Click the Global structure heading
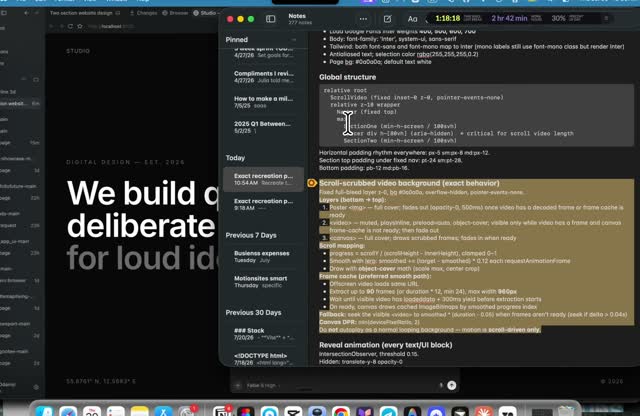Image resolution: width=640 pixels, height=416 pixels. (347, 77)
